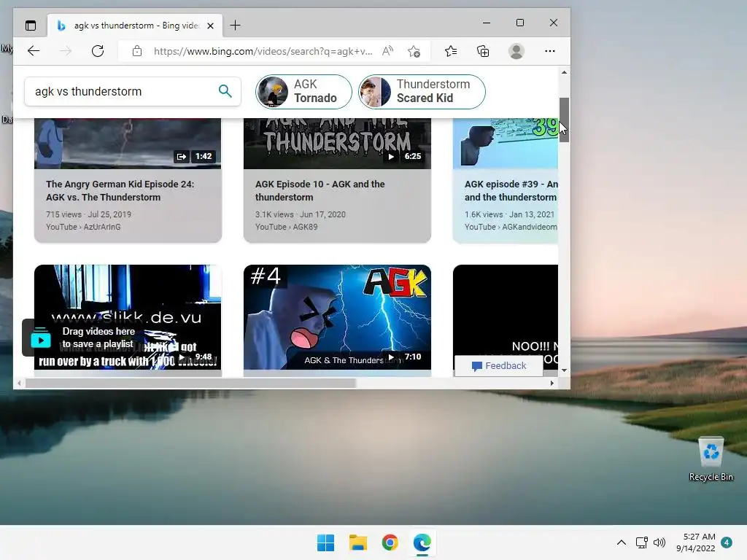Screen dimensions: 747x560
Task: Open Edge Settings and more menu
Action: tap(550, 51)
